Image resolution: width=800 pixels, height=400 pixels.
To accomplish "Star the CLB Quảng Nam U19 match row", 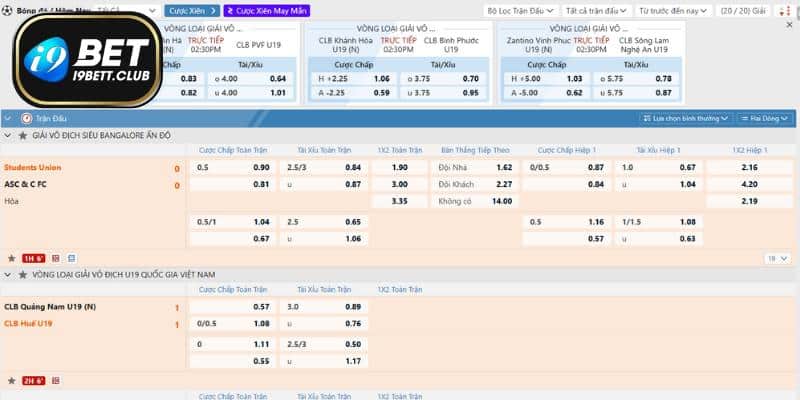I will (x=11, y=381).
